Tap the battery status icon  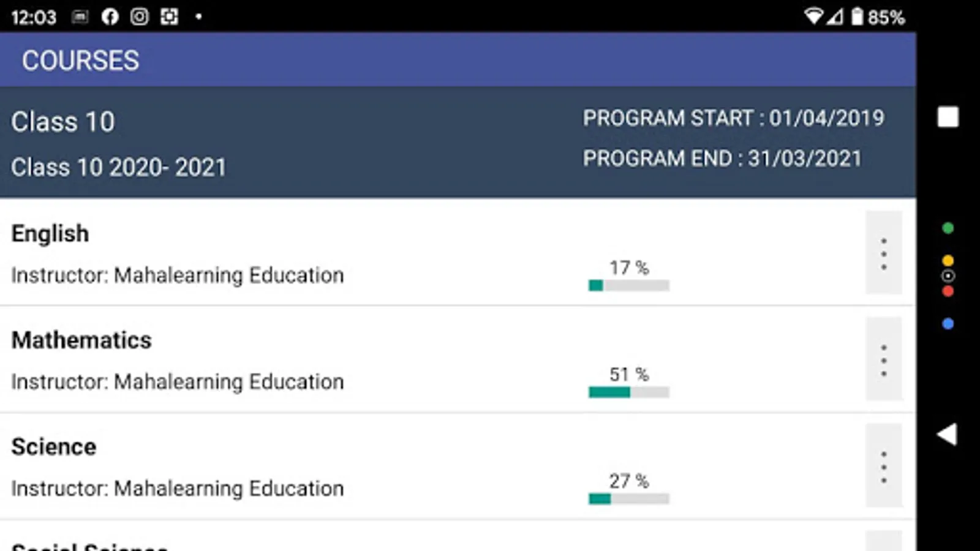pyautogui.click(x=857, y=17)
